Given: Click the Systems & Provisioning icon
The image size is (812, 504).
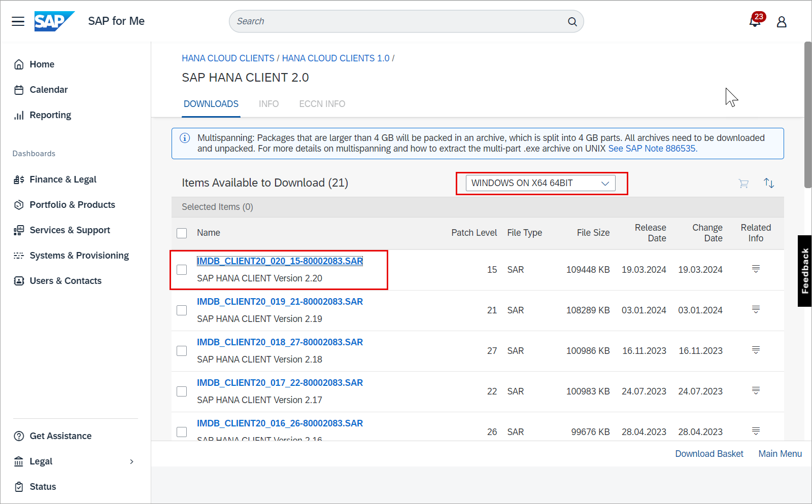Looking at the screenshot, I should (x=19, y=256).
